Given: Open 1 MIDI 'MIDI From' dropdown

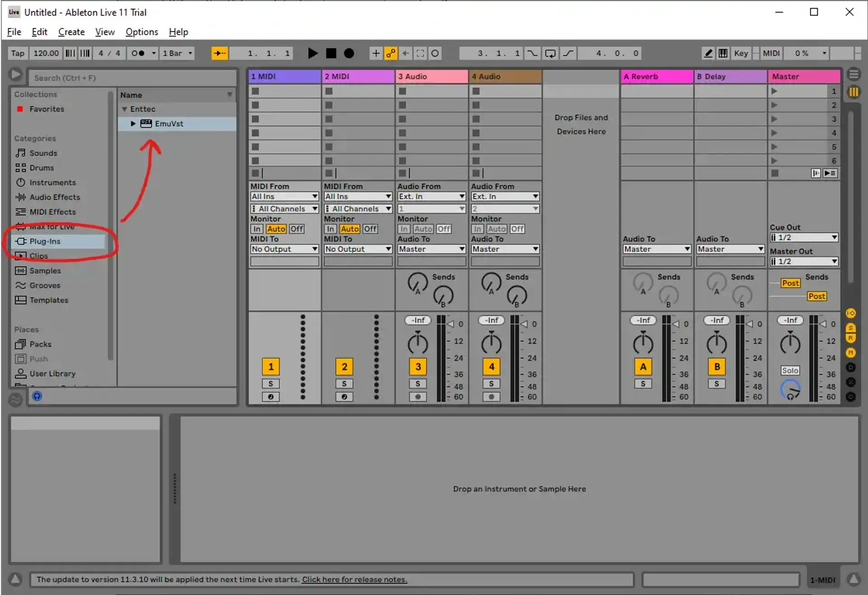Looking at the screenshot, I should (x=284, y=197).
